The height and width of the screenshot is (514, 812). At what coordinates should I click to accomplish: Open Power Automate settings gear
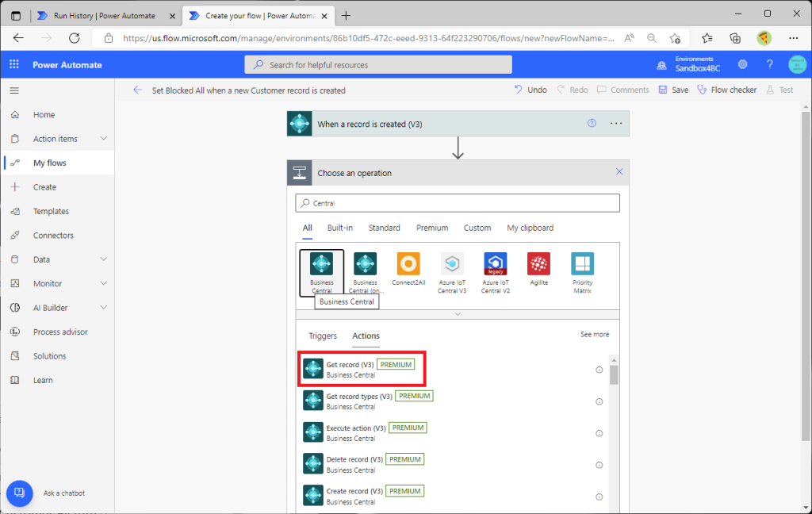coord(742,64)
